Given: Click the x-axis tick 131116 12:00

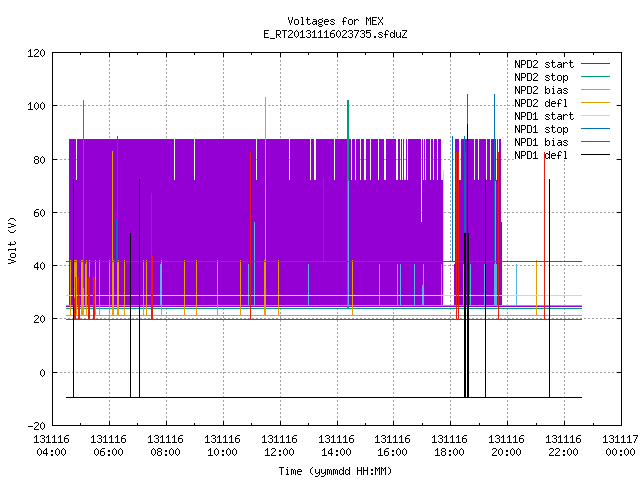Looking at the screenshot, I should tap(280, 446).
